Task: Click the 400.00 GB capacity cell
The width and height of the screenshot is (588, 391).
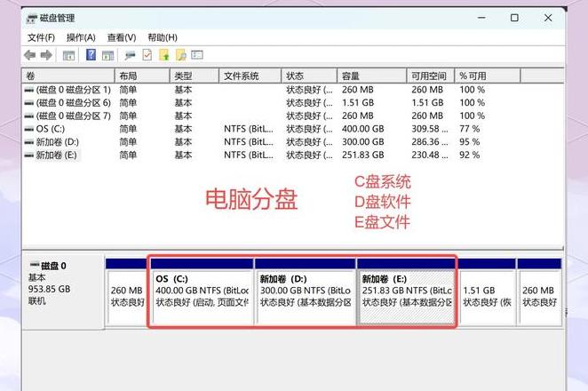Action: pos(363,129)
